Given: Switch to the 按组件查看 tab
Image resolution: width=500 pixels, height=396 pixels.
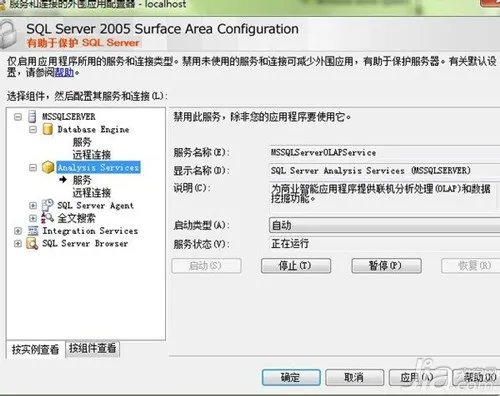Looking at the screenshot, I should pyautogui.click(x=92, y=348).
